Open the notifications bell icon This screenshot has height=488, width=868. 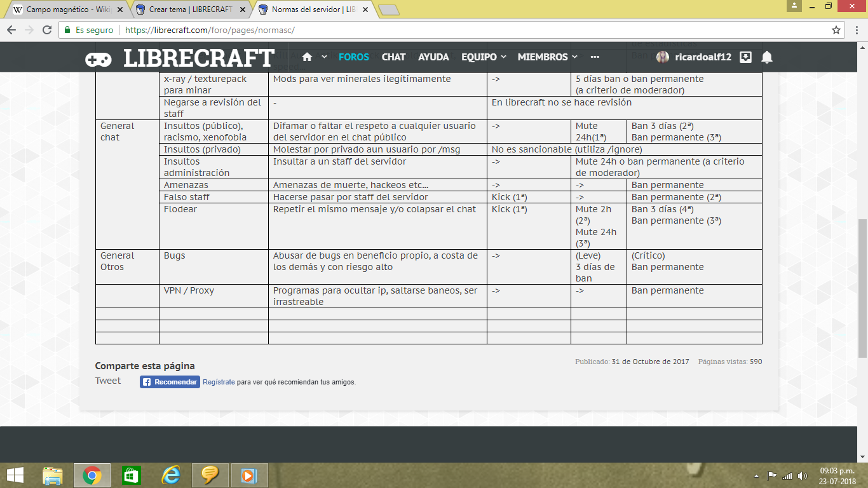point(767,57)
